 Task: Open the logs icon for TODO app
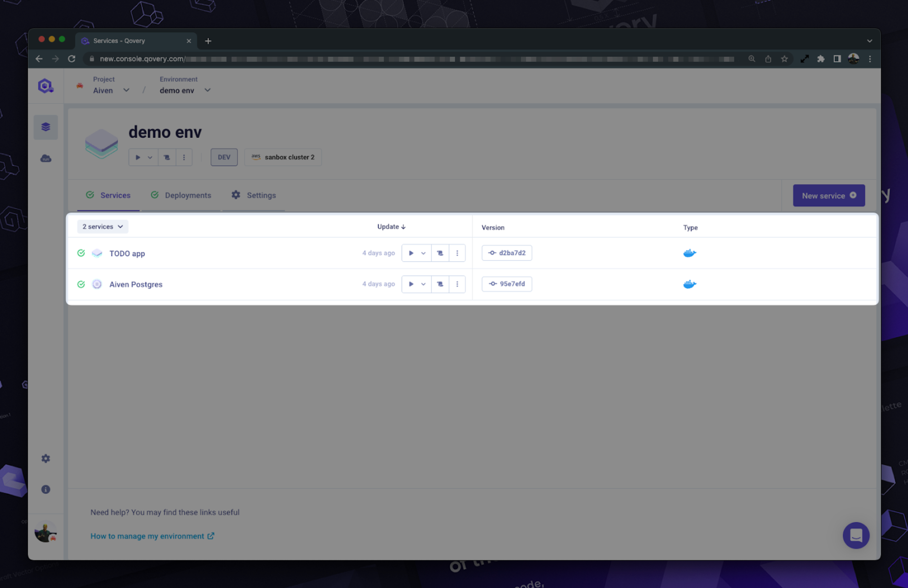tap(440, 253)
